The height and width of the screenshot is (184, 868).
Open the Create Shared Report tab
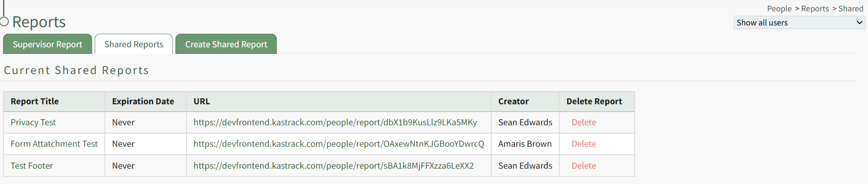click(226, 44)
